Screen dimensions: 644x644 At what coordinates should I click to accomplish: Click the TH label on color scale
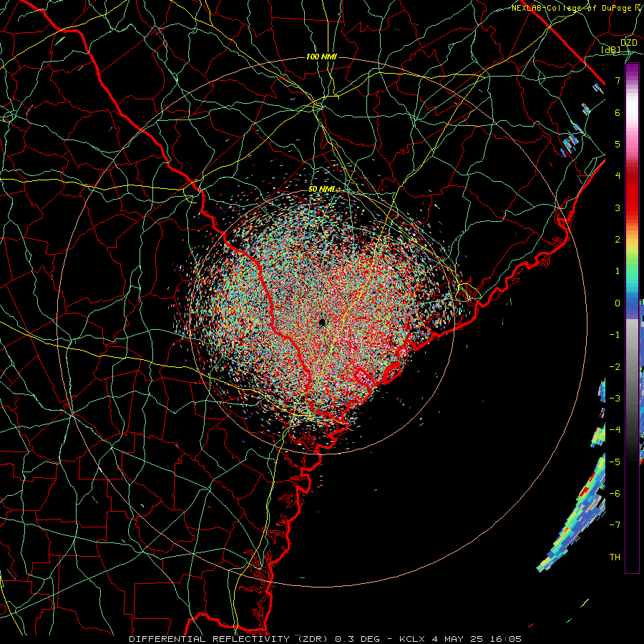pyautogui.click(x=615, y=557)
